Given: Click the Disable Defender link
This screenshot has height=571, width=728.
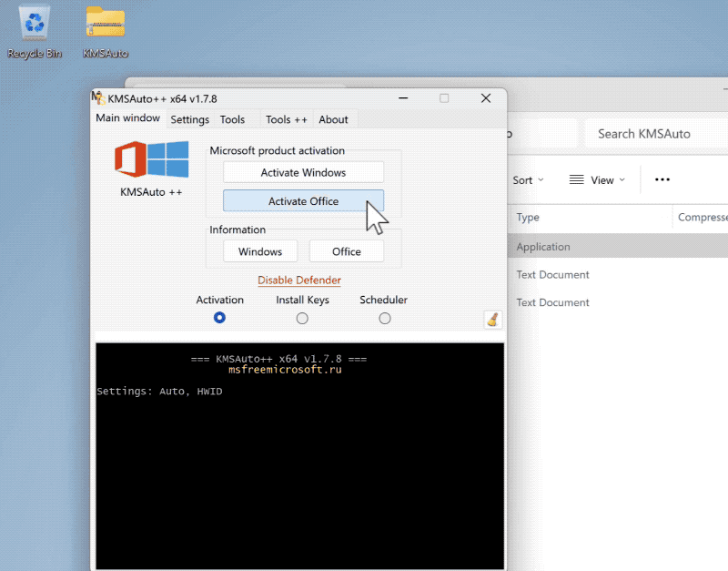Looking at the screenshot, I should click(x=299, y=280).
